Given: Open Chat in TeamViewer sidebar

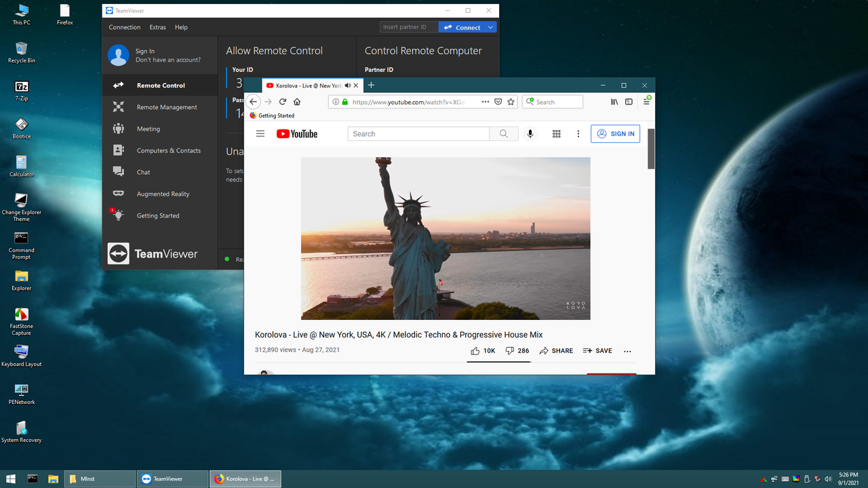Looking at the screenshot, I should [x=160, y=172].
